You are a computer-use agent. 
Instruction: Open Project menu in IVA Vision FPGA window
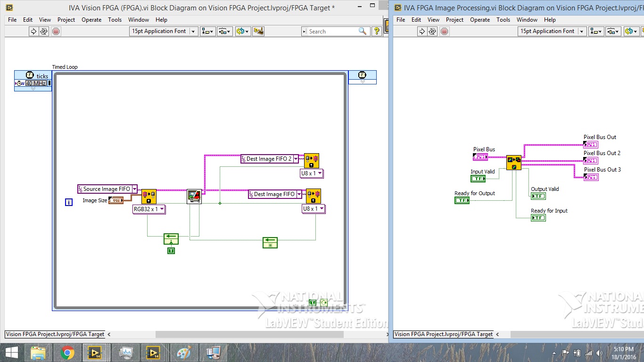click(66, 20)
